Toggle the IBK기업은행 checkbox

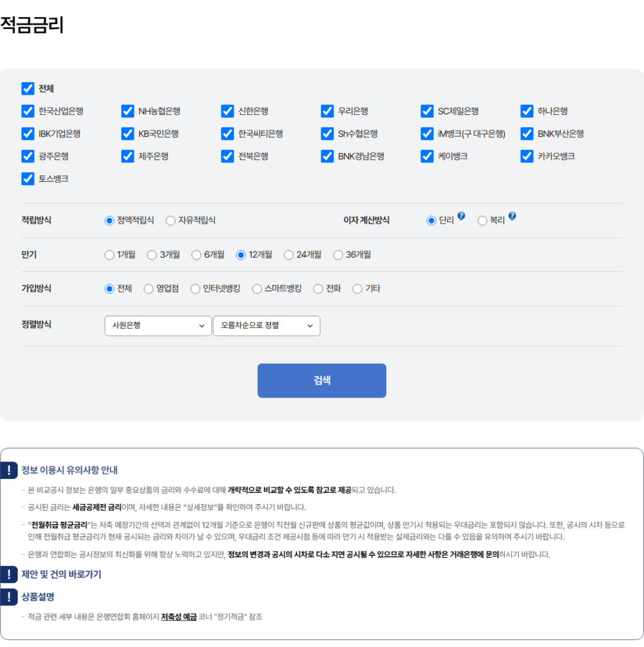(28, 134)
